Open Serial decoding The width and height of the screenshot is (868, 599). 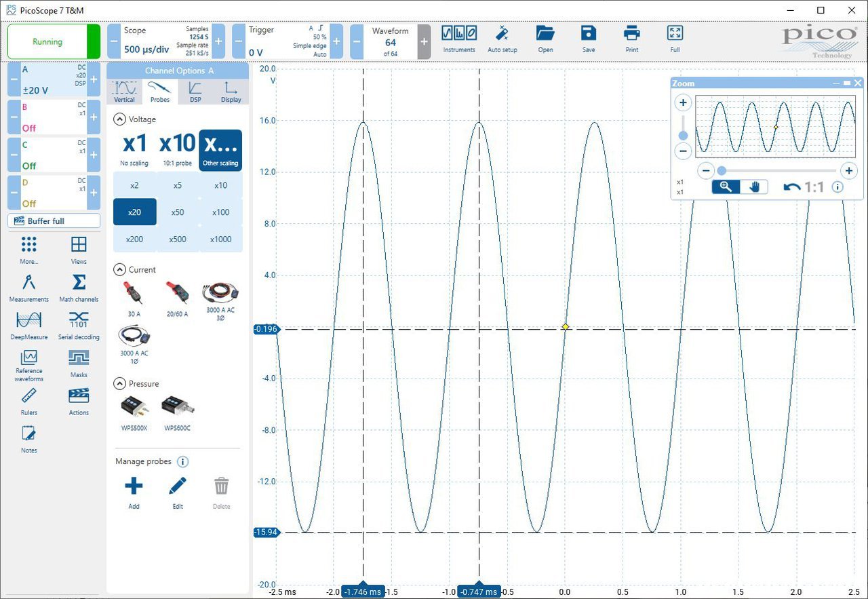pos(79,326)
